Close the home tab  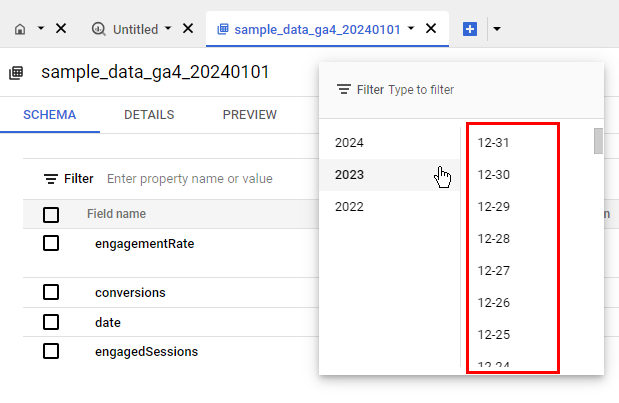pyautogui.click(x=61, y=29)
